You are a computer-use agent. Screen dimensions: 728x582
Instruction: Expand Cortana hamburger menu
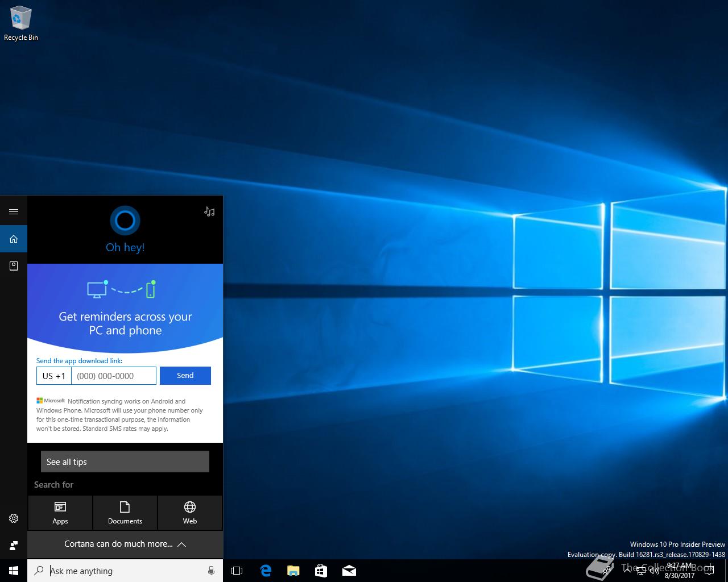14,212
